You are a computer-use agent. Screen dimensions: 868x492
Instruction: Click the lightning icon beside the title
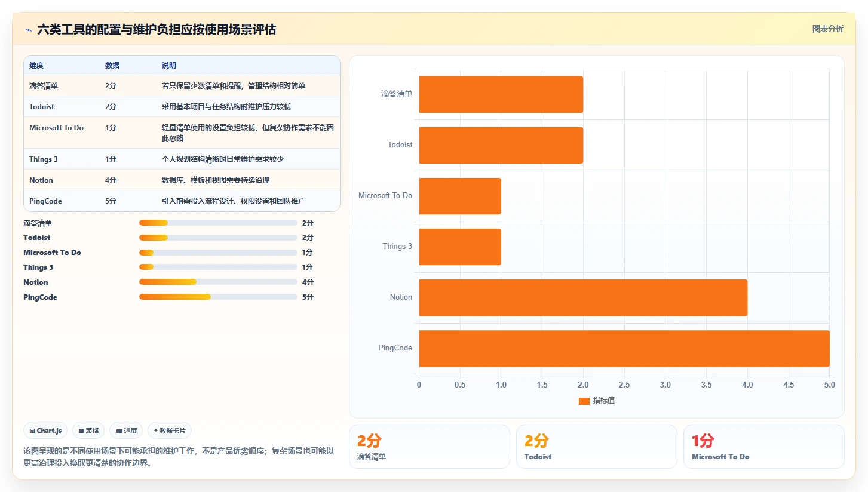tap(28, 30)
